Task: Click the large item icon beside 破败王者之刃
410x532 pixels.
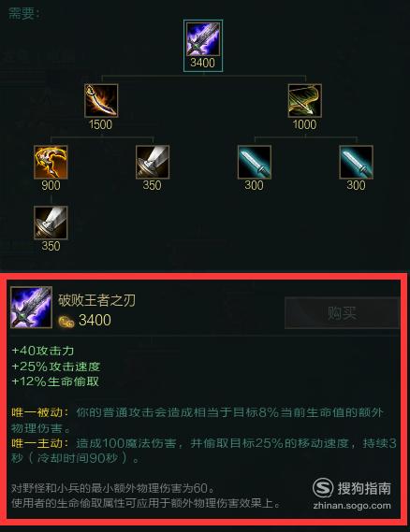Action: coord(31,308)
